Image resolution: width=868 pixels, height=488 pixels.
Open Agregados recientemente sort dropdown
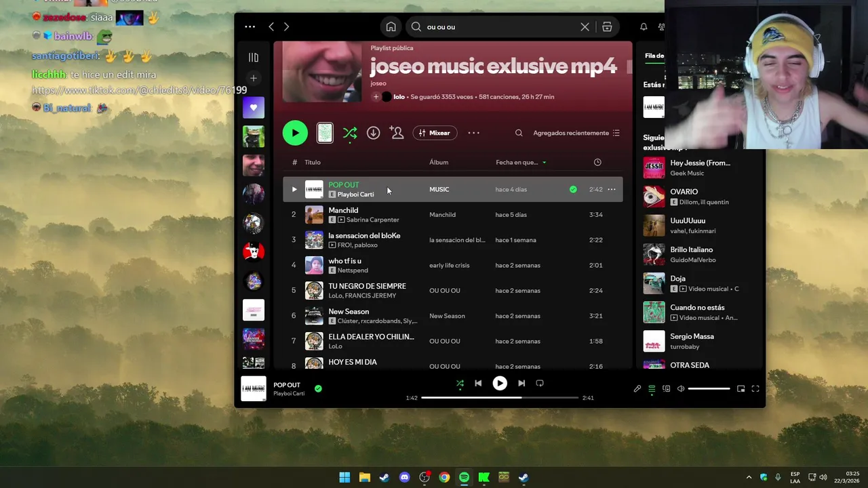tap(576, 133)
